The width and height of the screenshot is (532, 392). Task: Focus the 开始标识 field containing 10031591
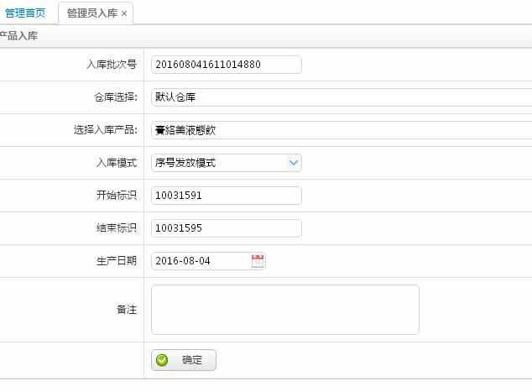(226, 196)
